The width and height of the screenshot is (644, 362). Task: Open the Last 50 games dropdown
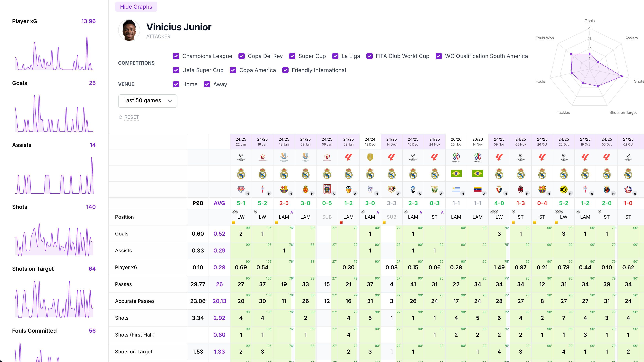point(148,101)
